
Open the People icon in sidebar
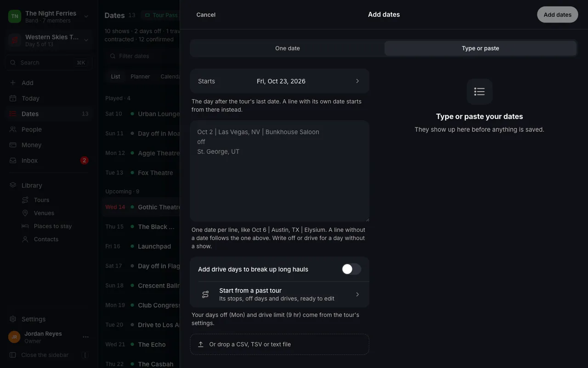[x=13, y=130]
